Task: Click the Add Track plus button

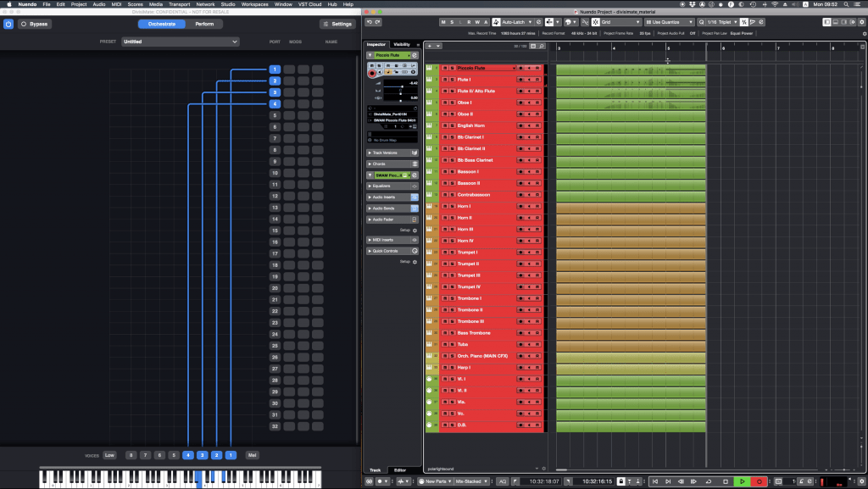Action: click(430, 46)
